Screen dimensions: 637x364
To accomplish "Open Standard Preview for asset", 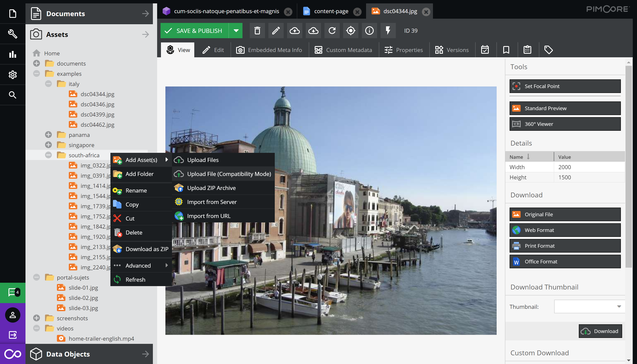I will [x=565, y=108].
